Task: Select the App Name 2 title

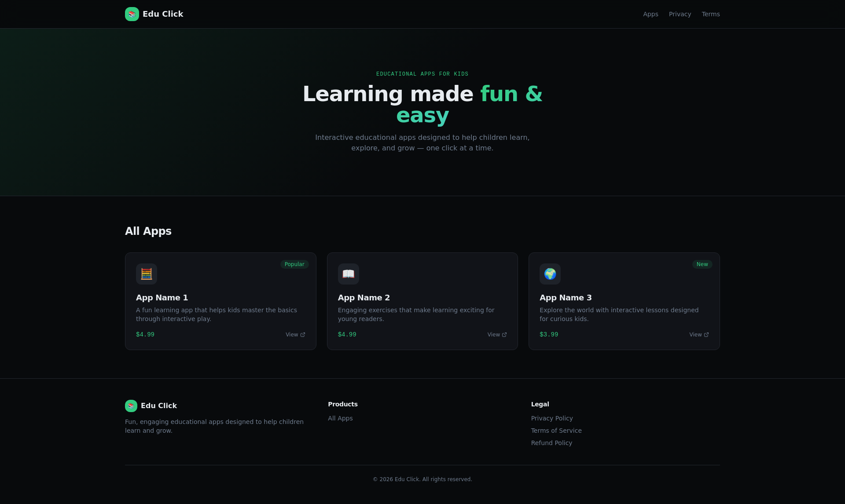Action: point(364,298)
